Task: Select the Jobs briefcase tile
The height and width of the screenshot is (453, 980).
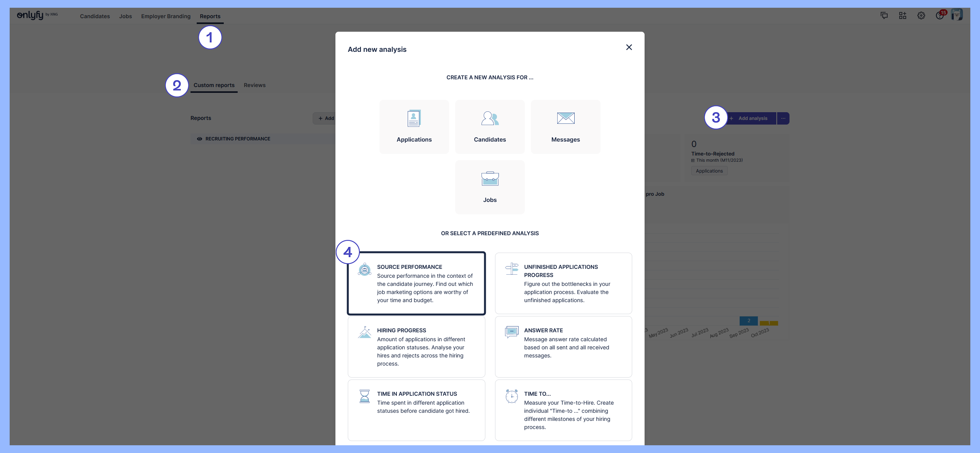Action: [490, 187]
